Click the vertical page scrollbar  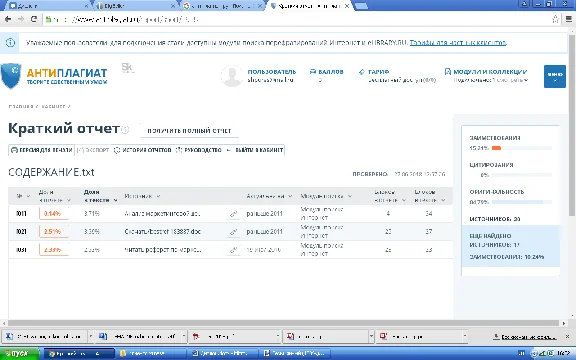(x=572, y=125)
